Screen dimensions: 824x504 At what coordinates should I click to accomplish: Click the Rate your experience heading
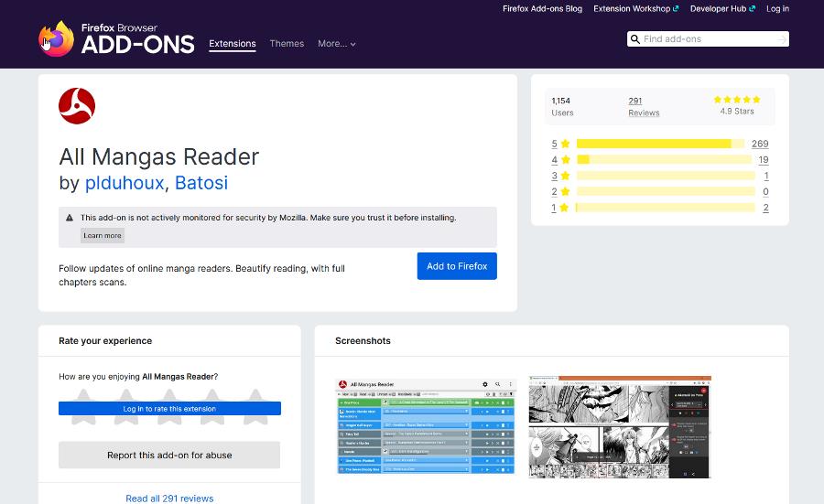coord(105,340)
